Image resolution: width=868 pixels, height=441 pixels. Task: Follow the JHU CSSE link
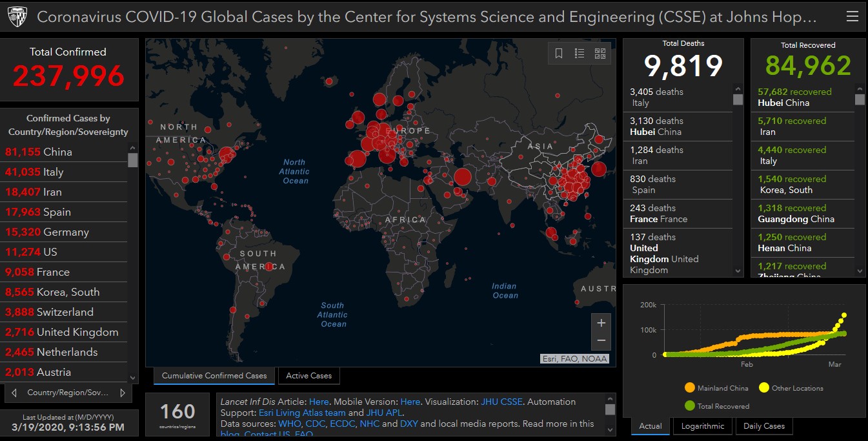pos(501,402)
